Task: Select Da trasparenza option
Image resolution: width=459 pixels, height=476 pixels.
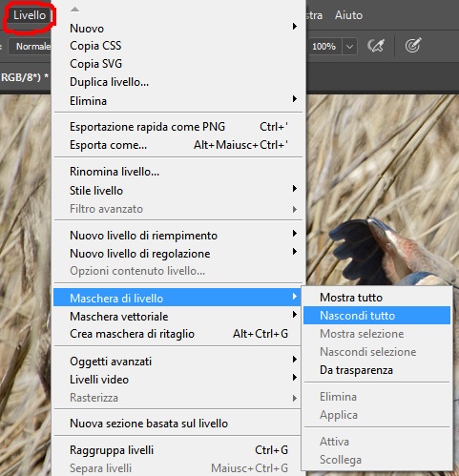Action: point(377,370)
